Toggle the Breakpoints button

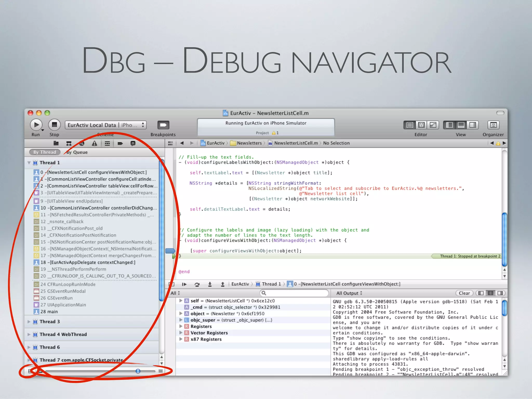163,125
